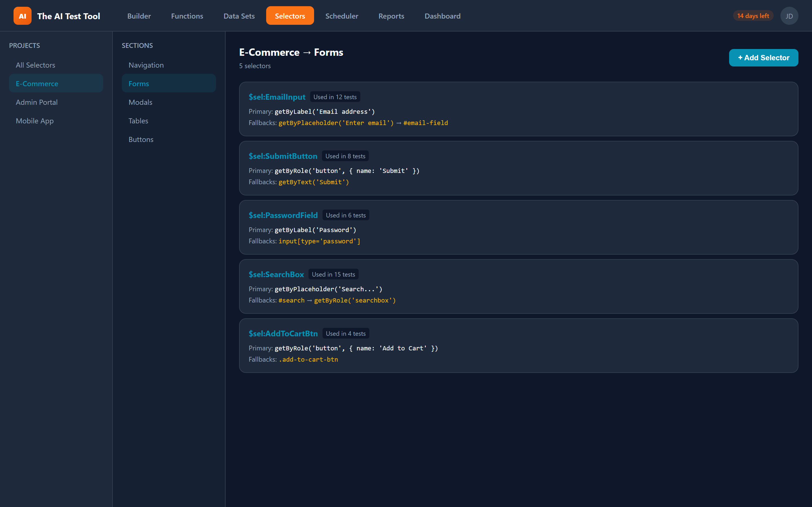
Task: Open the JD user avatar
Action: coord(789,16)
